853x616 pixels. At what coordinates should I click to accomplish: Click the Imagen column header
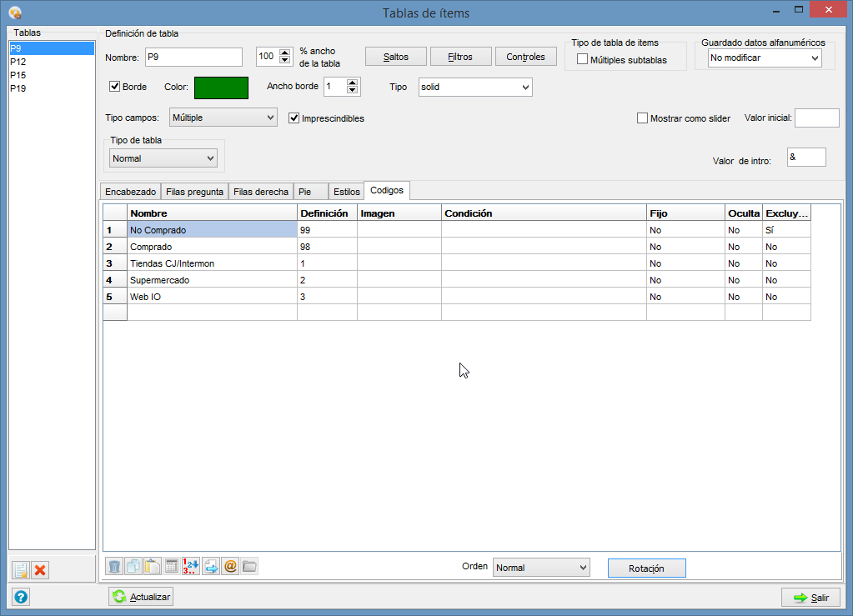point(399,213)
